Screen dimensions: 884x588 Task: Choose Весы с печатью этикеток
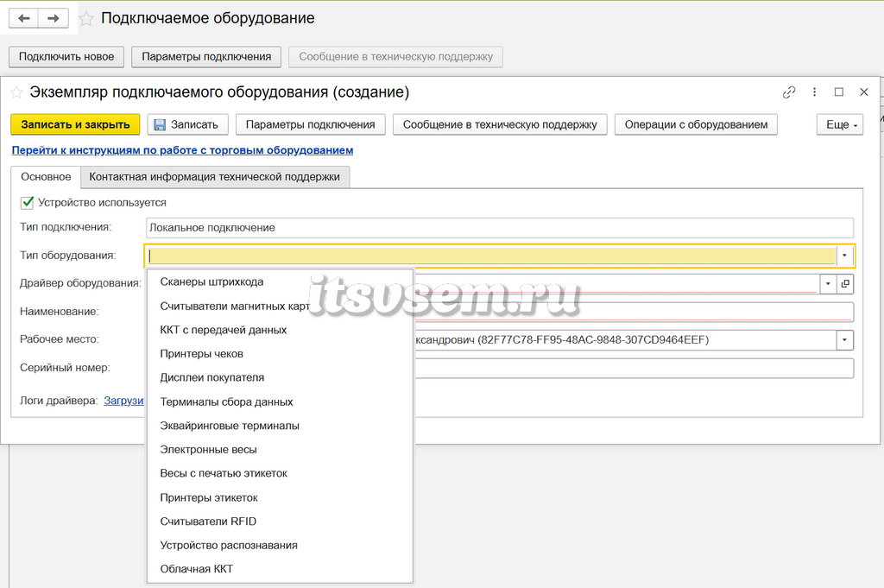(x=281, y=473)
